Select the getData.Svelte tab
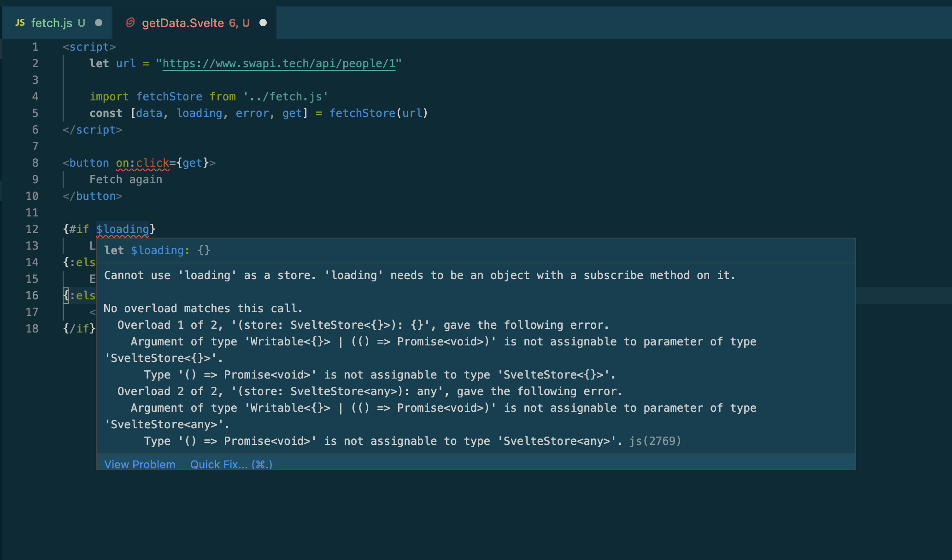The width and height of the screenshot is (952, 560). [183, 23]
